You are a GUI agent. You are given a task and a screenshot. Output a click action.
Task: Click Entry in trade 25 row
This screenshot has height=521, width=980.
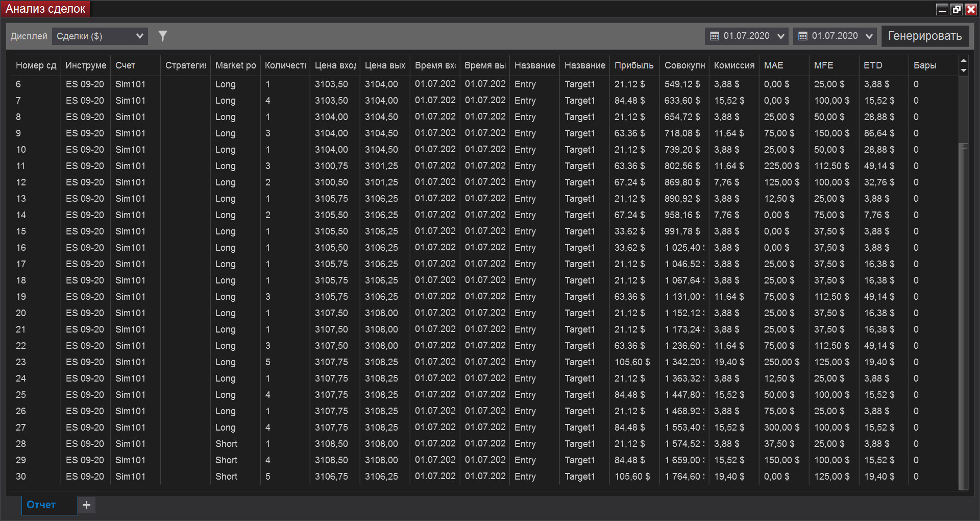click(x=525, y=395)
